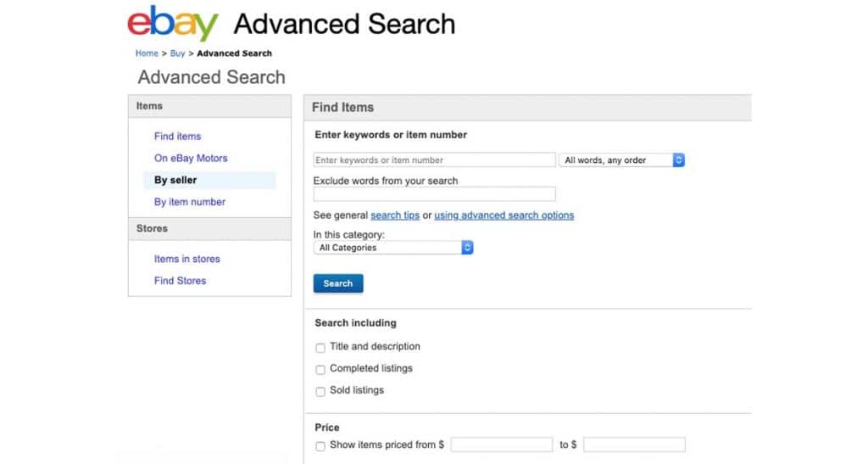This screenshot has height=464, width=868.
Task: Toggle Show items priced from checkbox
Action: pos(320,446)
